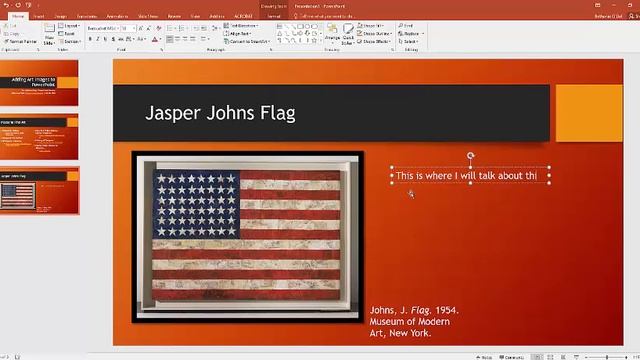Open the Align Text dropdown
640x360 pixels.
point(238,33)
